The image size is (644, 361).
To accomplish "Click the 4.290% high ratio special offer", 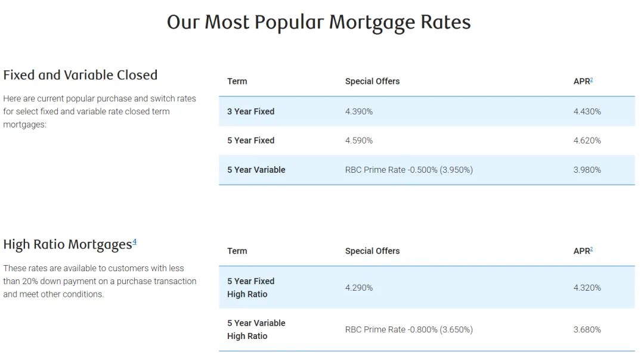I will click(x=359, y=288).
